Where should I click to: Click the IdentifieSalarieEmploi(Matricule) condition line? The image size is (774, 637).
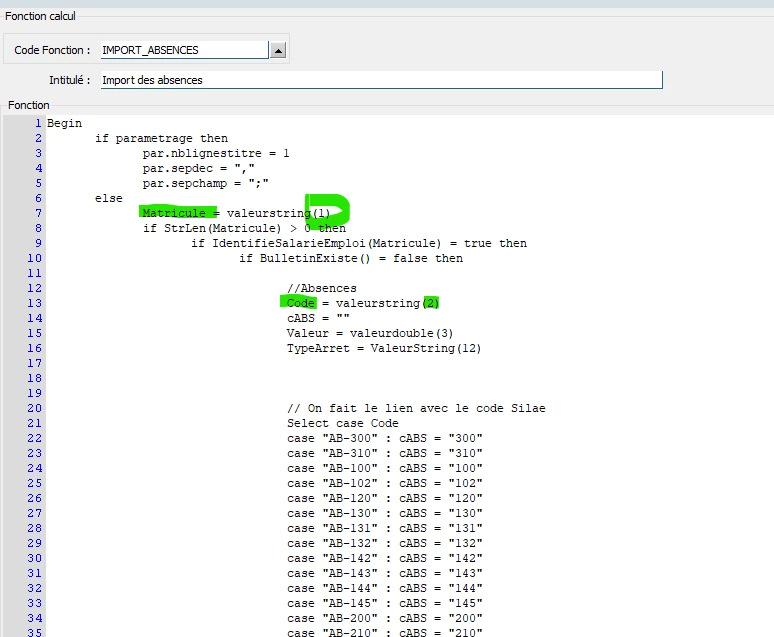coord(359,243)
